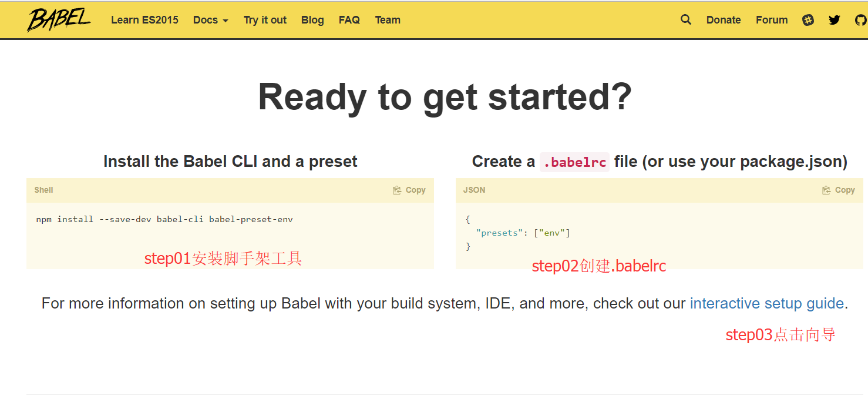Viewport: 868px width, 399px height.
Task: Copy the Shell npm install command
Action: tap(409, 190)
